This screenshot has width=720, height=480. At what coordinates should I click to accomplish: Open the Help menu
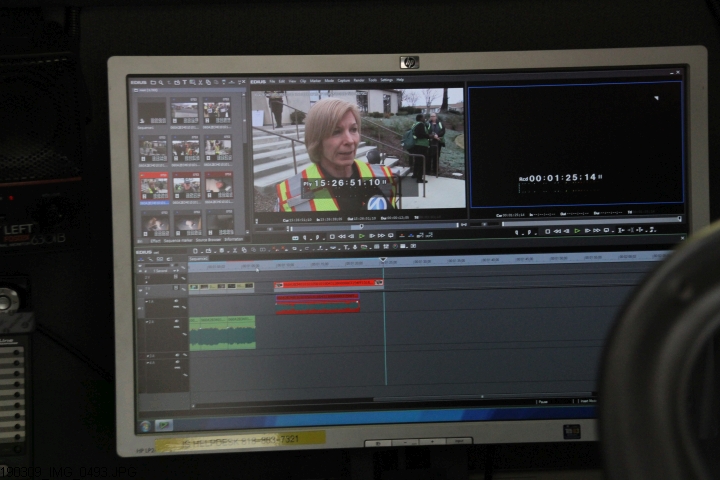[400, 80]
